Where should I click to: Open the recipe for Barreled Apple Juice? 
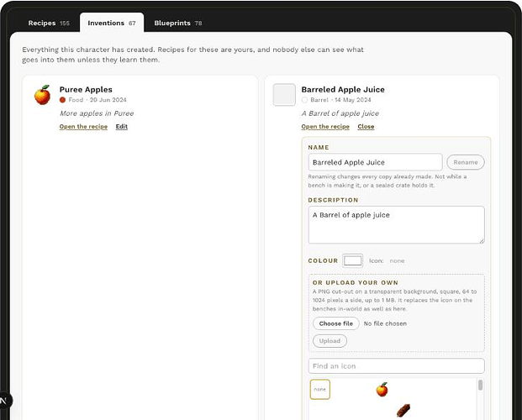325,127
